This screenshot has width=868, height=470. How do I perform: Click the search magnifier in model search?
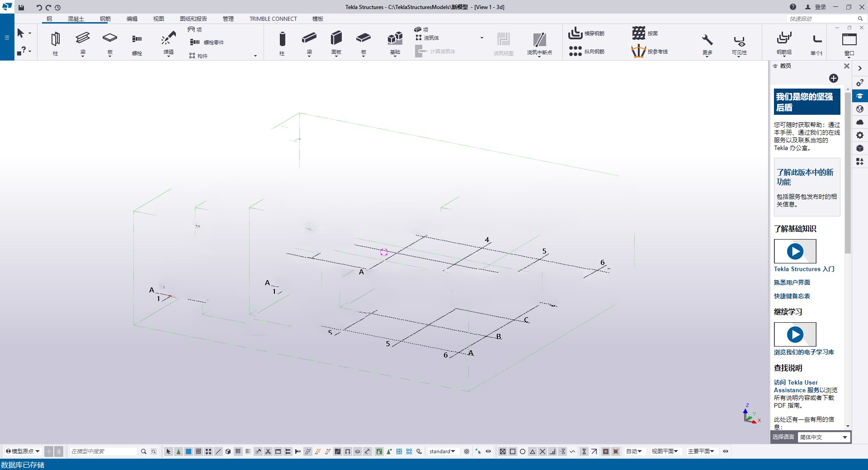pyautogui.click(x=144, y=451)
